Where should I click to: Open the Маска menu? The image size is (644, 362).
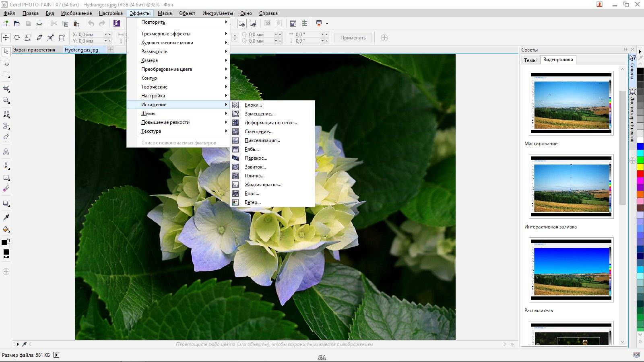pos(165,13)
